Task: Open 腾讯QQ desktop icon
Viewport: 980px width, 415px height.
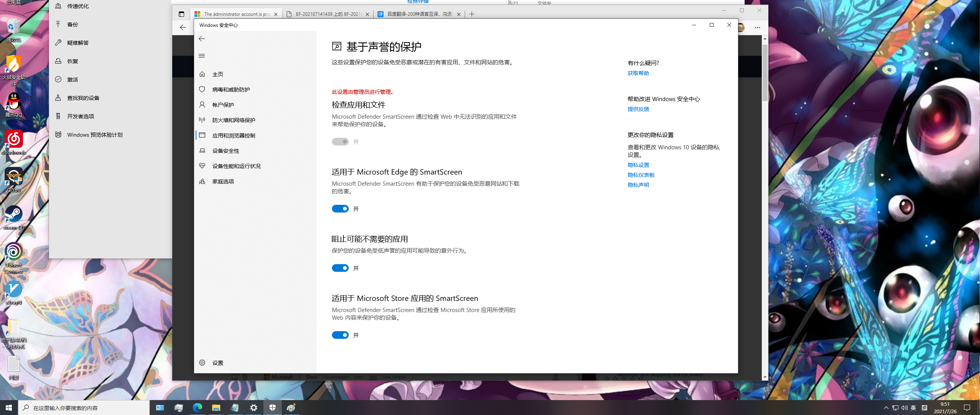Action: (14, 105)
